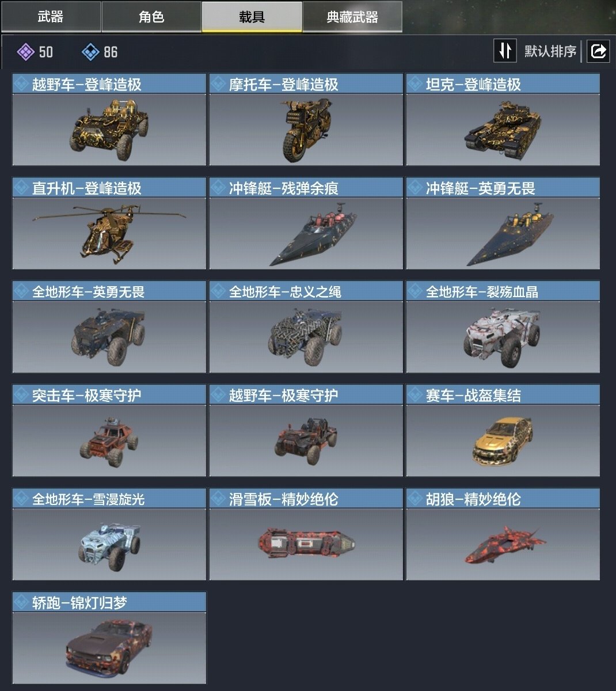Toggle the sort order arrows icon

pyautogui.click(x=505, y=51)
